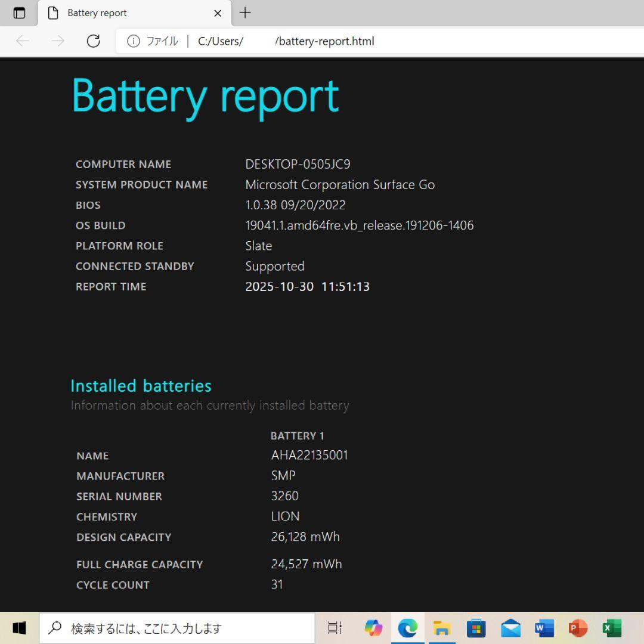Click the address bar file path
644x644 pixels.
pyautogui.click(x=286, y=41)
